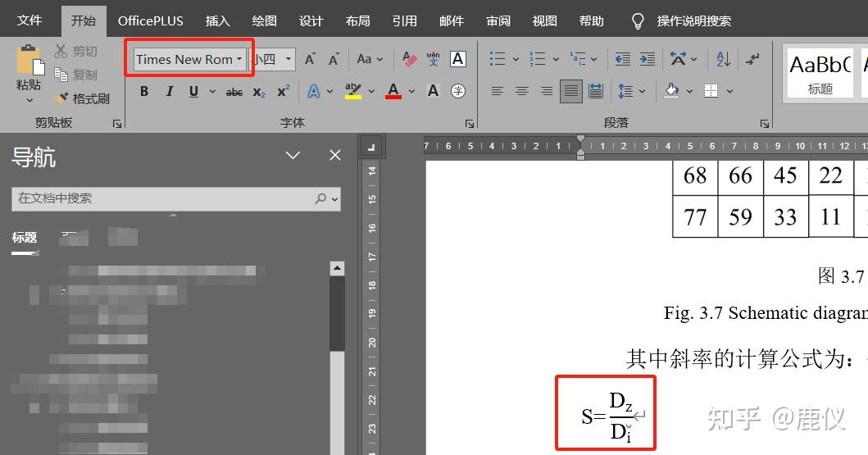Screen dimensions: 868x455
Task: Switch to the 审阅 (Review) tab
Action: point(498,20)
